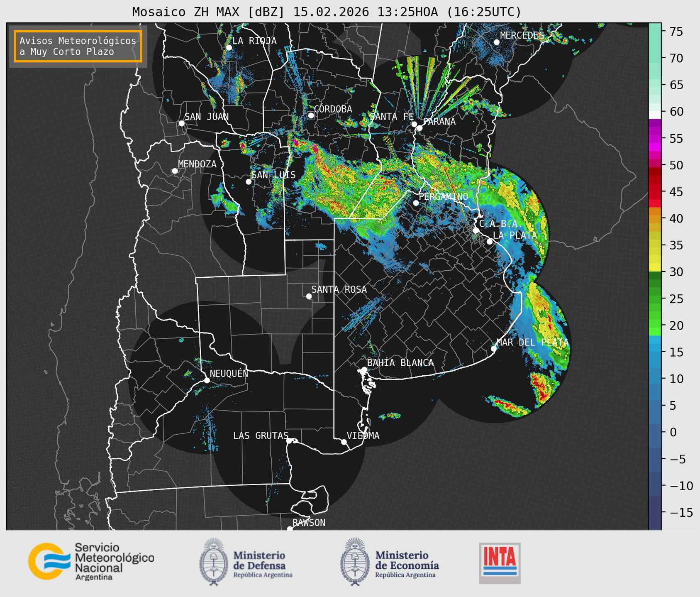
Task: Click the La Rioja city marker dot
Action: pyautogui.click(x=229, y=48)
